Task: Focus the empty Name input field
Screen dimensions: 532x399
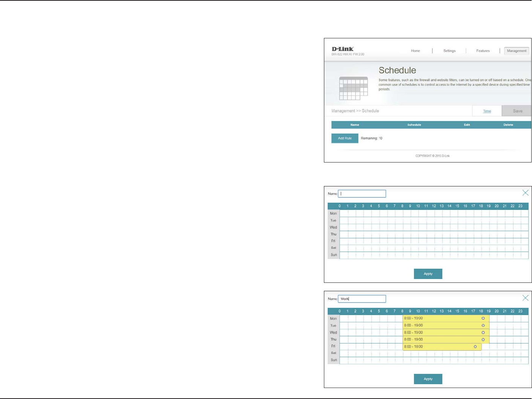Action: point(362,194)
